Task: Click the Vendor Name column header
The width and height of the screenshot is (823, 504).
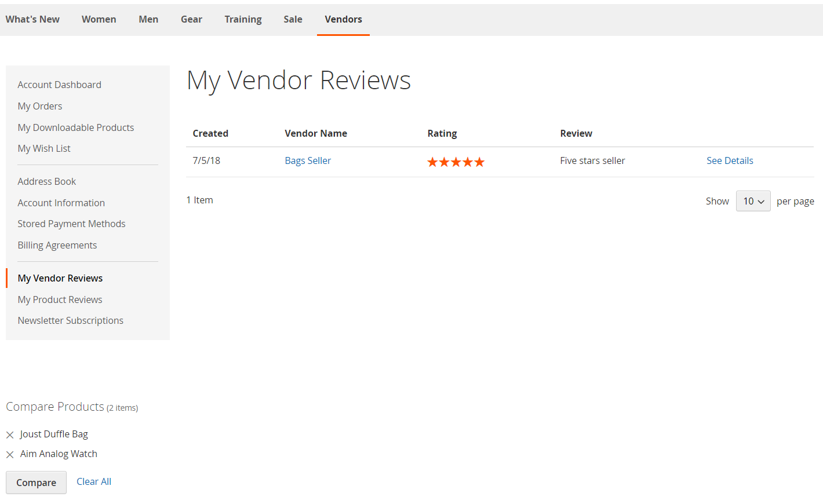Action: pyautogui.click(x=316, y=133)
